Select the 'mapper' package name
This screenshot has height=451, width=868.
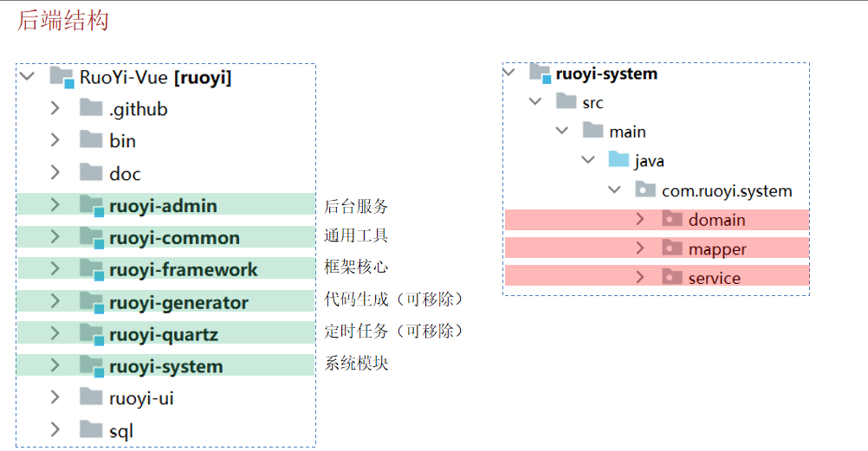[x=717, y=249]
